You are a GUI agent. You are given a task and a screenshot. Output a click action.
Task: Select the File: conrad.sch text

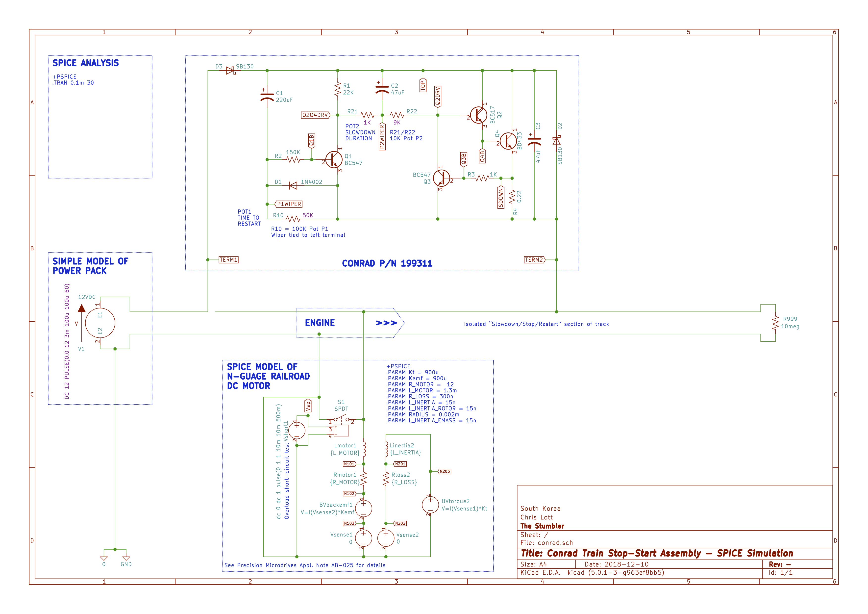pyautogui.click(x=546, y=543)
